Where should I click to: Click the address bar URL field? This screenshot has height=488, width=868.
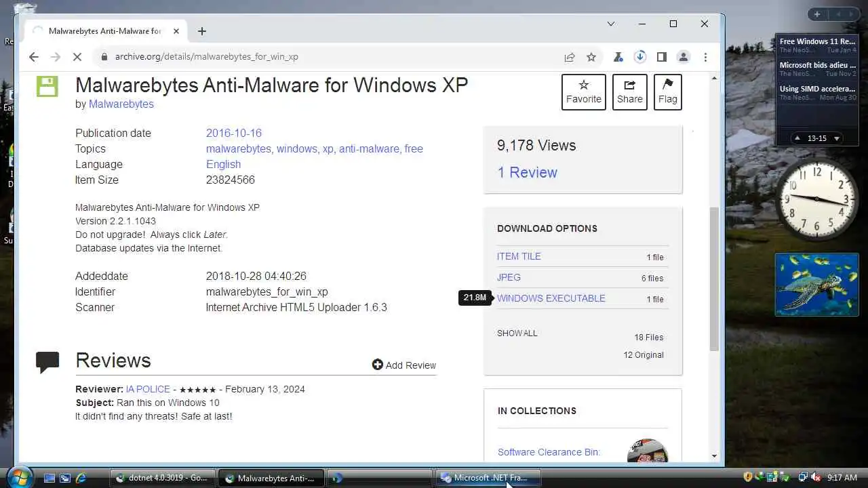pos(332,57)
